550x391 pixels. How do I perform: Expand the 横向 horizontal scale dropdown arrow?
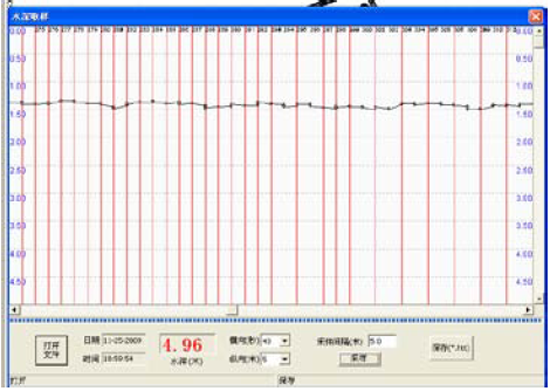pos(285,341)
